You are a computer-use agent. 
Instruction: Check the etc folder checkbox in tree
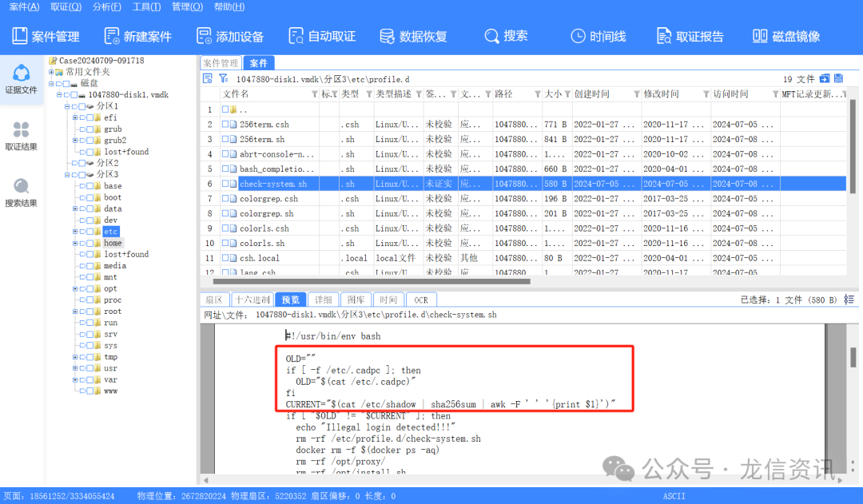pos(89,232)
